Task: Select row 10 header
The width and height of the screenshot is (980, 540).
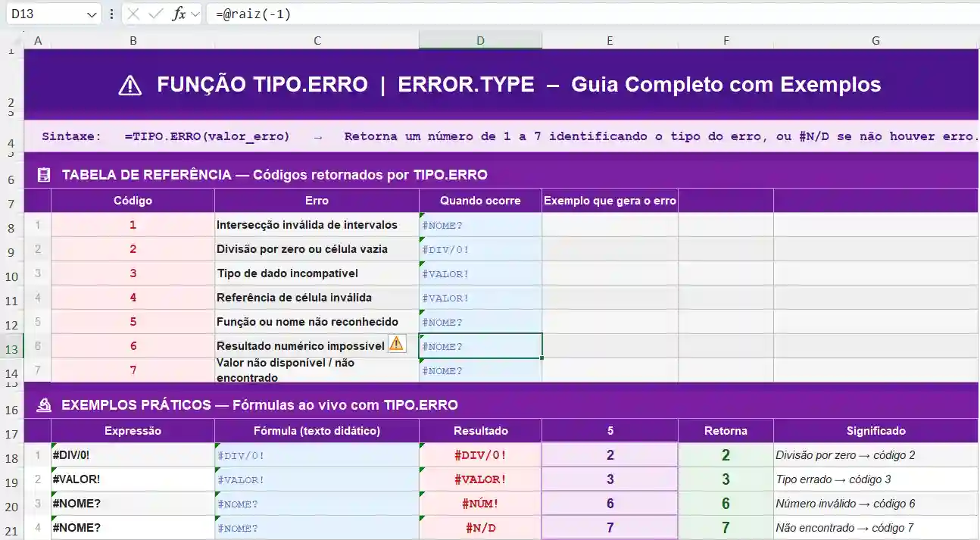Action: point(11,276)
